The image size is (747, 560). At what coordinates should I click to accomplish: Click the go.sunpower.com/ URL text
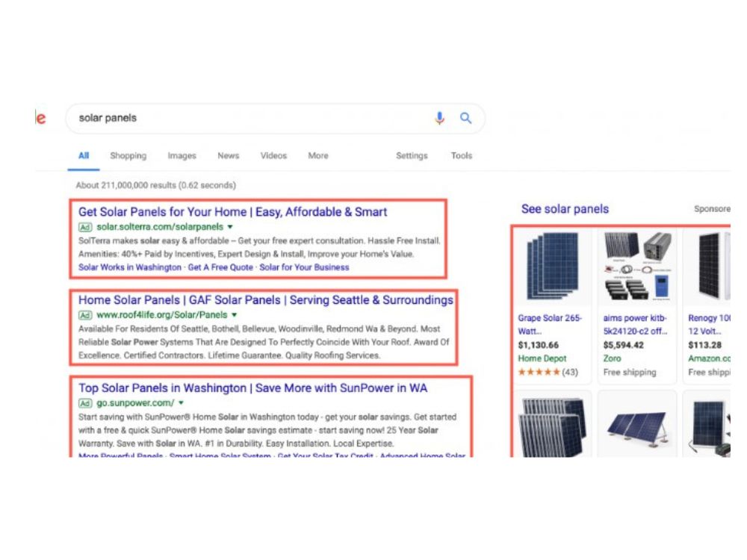point(135,403)
